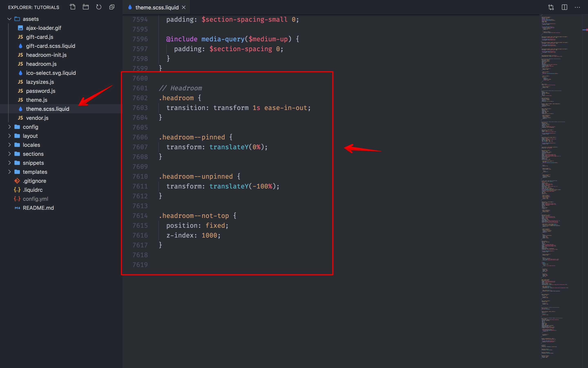Click the markdown icon beside README.md
This screenshot has height=368, width=588.
coord(17,208)
